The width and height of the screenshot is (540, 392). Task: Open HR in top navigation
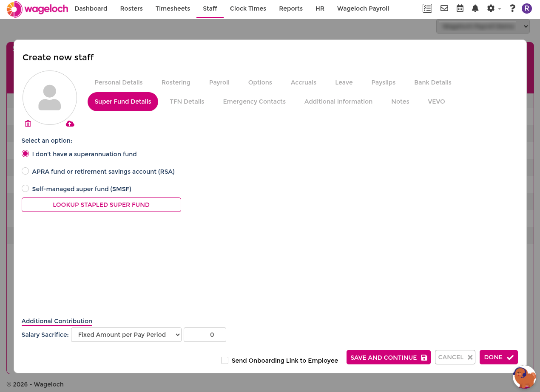pyautogui.click(x=320, y=8)
